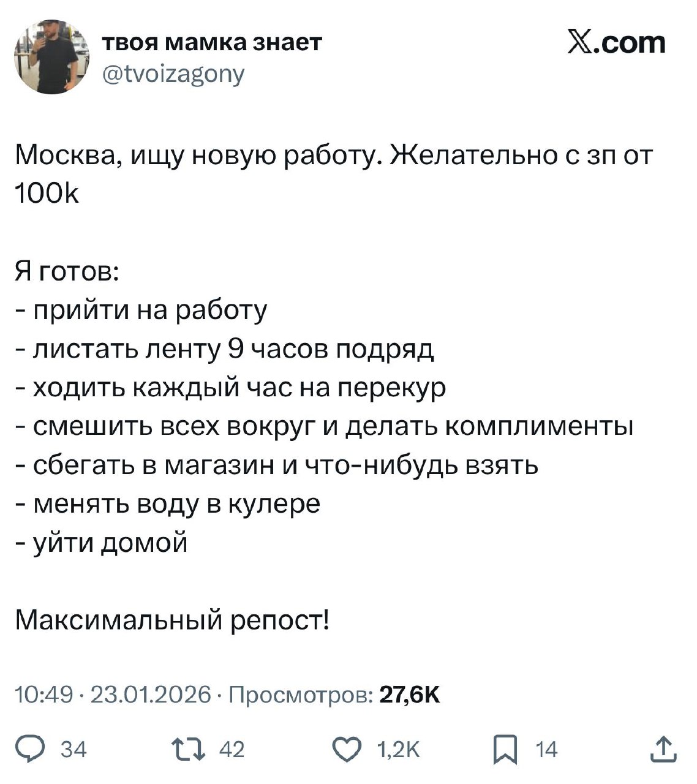Image resolution: width=697 pixels, height=784 pixels.
Task: Open the author's profile picture
Action: 51,56
